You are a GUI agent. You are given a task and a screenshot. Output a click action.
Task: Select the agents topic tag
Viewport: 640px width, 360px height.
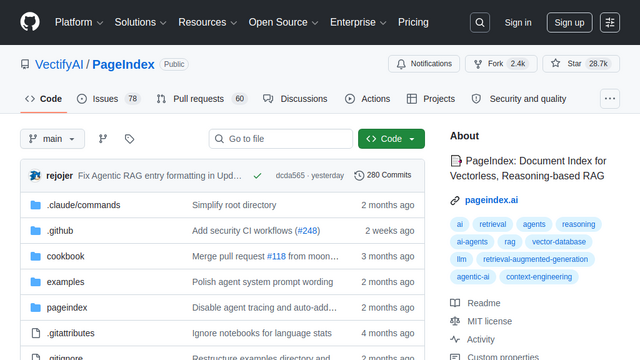click(x=534, y=224)
